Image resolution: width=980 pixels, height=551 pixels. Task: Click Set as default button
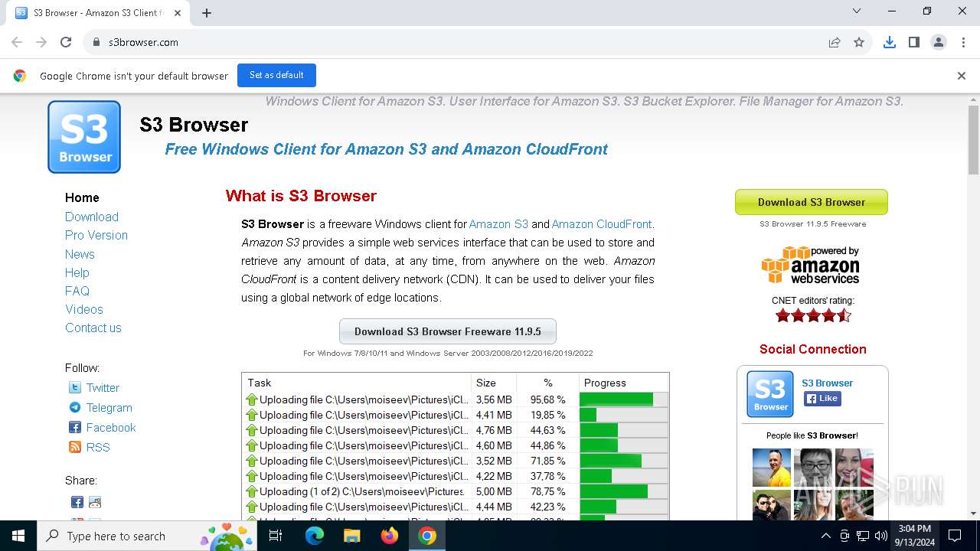[x=276, y=75]
